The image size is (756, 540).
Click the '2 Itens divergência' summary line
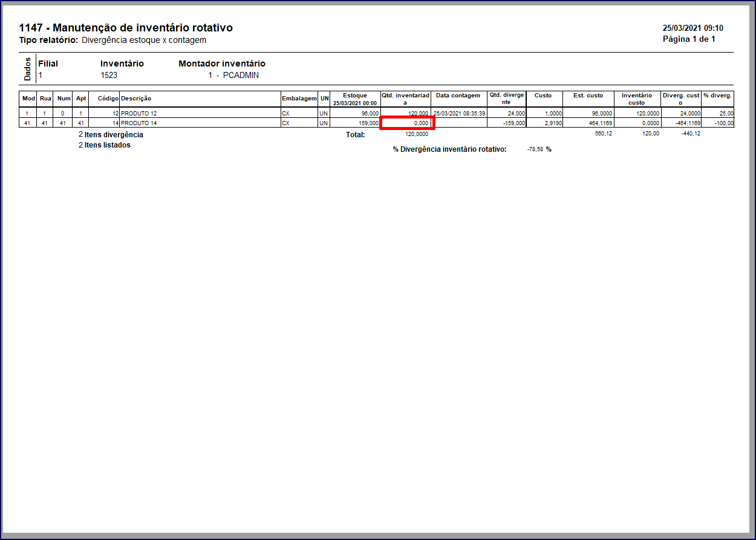tap(111, 135)
